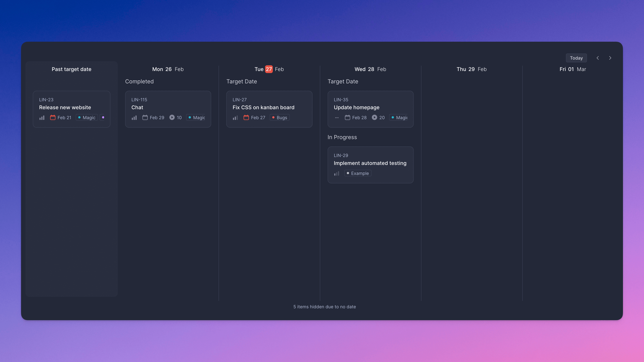Click LIN-35 identifier text
The width and height of the screenshot is (644, 362).
341,100
